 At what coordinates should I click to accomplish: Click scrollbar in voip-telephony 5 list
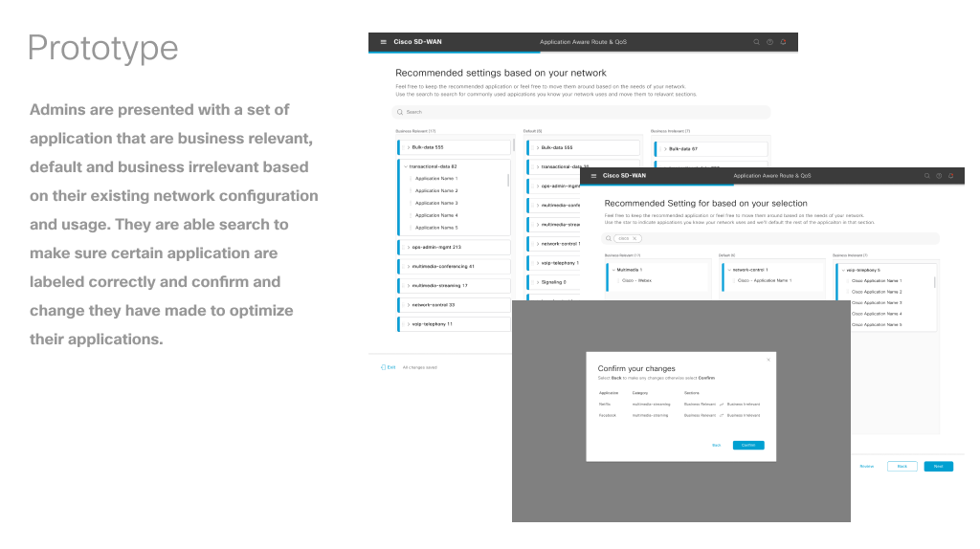coord(934,282)
